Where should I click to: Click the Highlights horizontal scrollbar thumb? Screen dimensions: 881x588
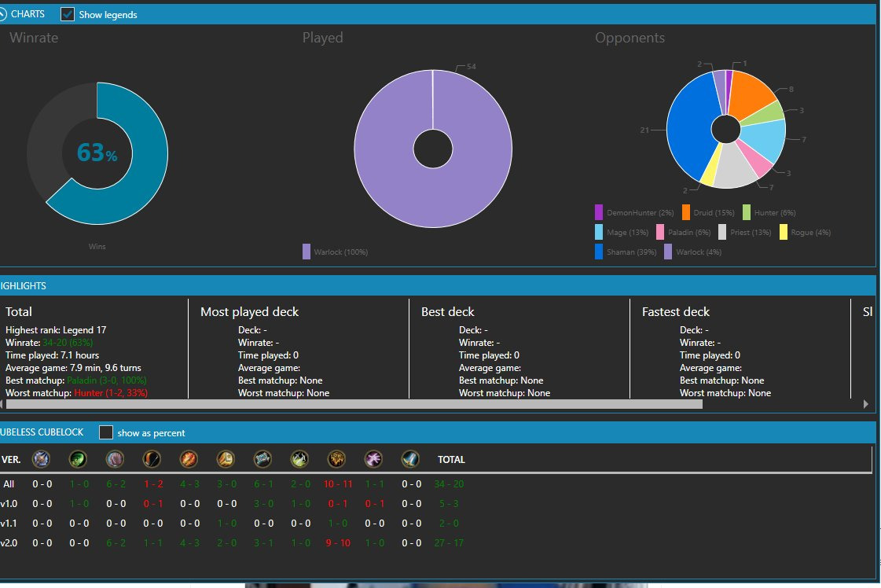point(354,404)
